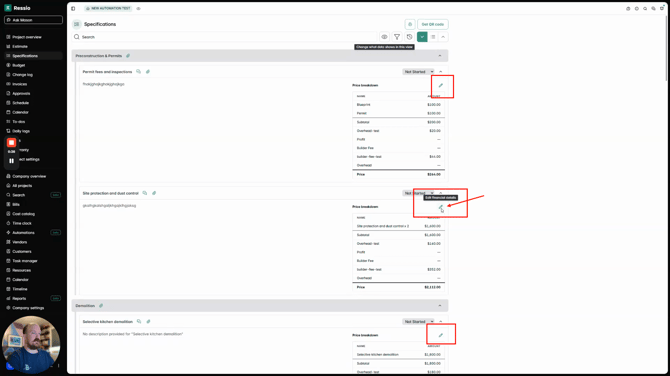Open the filter funnel icon
Image resolution: width=670 pixels, height=376 pixels.
397,37
